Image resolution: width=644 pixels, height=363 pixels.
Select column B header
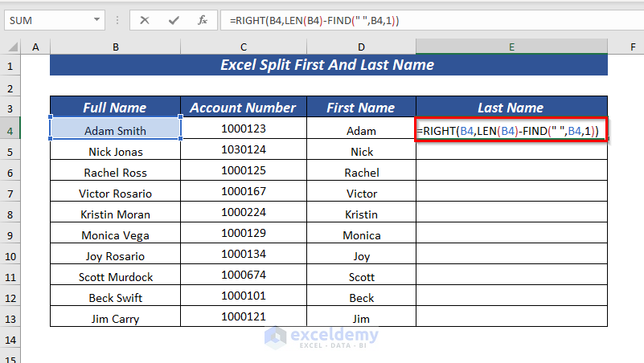(116, 48)
